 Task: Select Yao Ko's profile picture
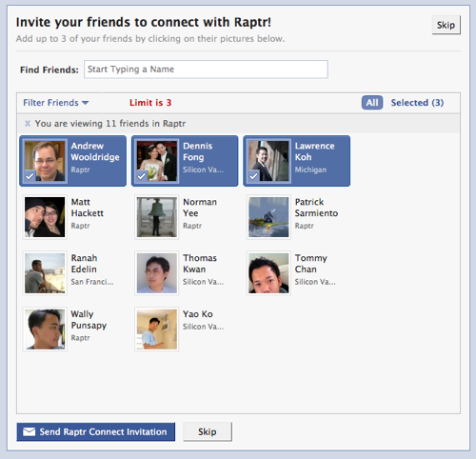point(157,329)
